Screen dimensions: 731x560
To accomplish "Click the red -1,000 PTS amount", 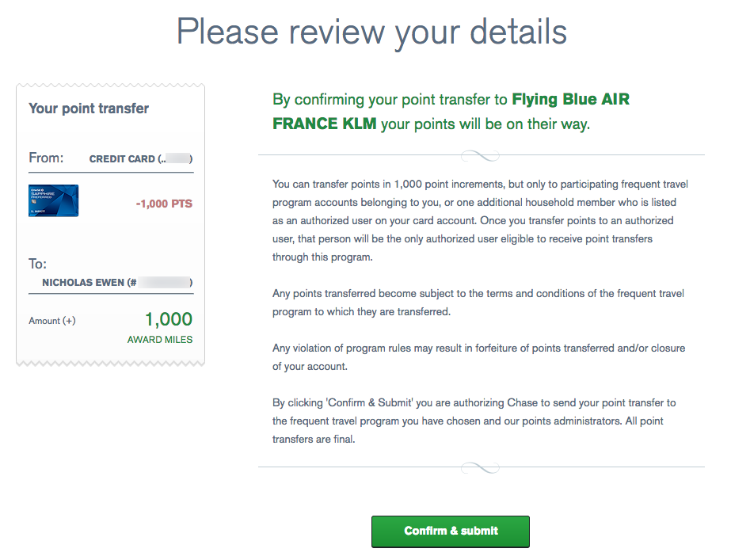I will point(164,204).
